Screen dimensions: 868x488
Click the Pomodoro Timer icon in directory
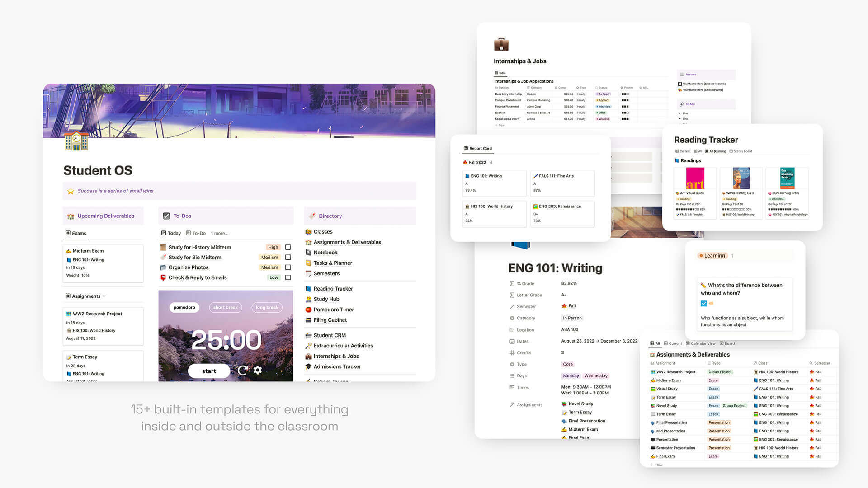(309, 309)
